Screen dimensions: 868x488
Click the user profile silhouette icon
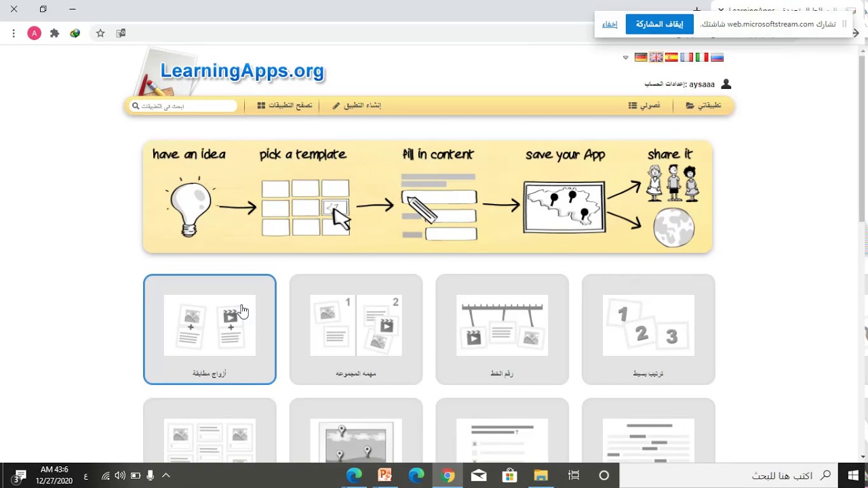coord(726,84)
